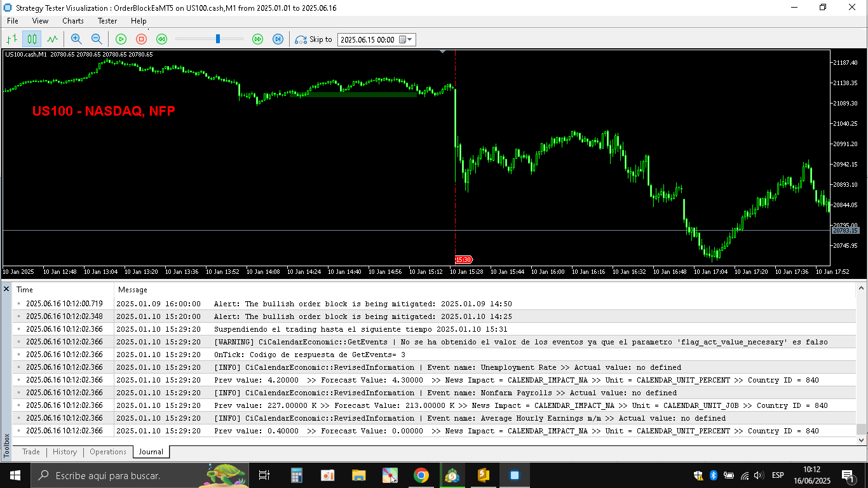Image resolution: width=868 pixels, height=488 pixels.
Task: Open the Charts menu
Action: pyautogui.click(x=73, y=21)
